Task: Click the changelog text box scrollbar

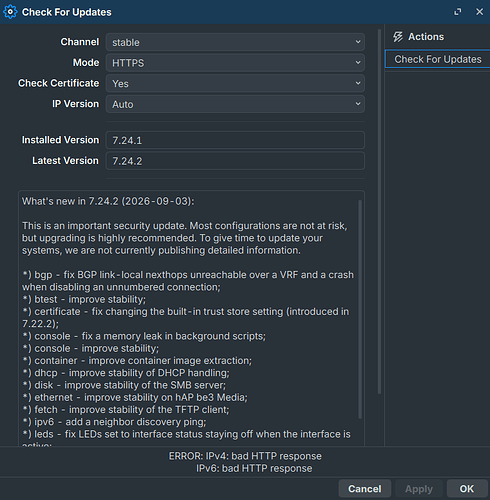Action: coord(360,309)
